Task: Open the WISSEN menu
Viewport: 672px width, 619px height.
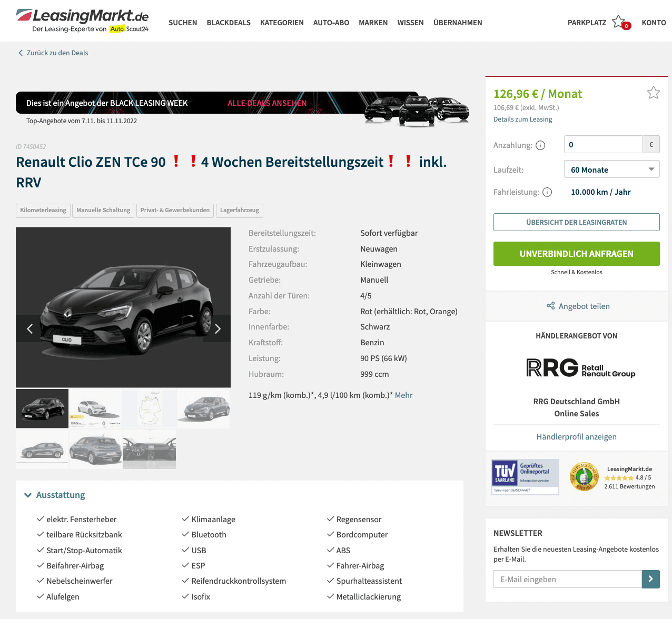Action: pyautogui.click(x=411, y=23)
